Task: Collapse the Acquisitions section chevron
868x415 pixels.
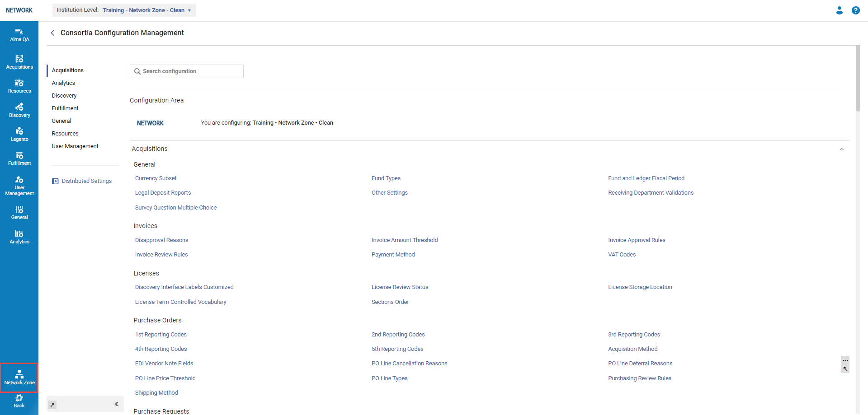Action: [841, 149]
